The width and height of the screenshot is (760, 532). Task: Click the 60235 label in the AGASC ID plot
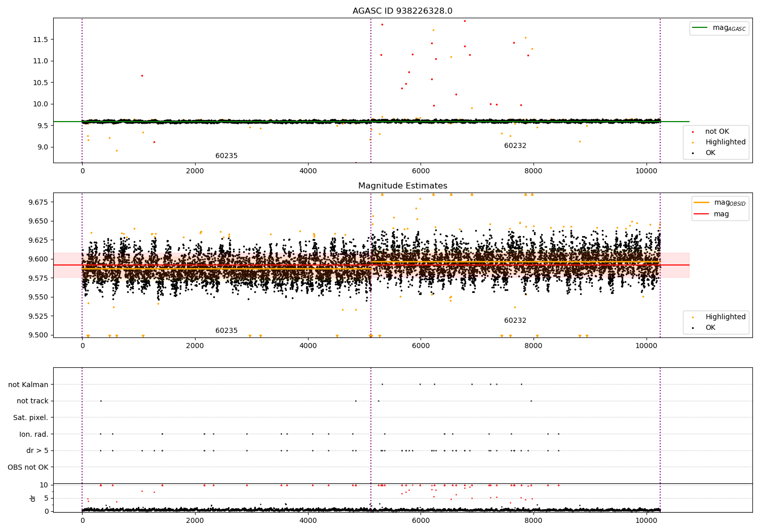tap(226, 156)
